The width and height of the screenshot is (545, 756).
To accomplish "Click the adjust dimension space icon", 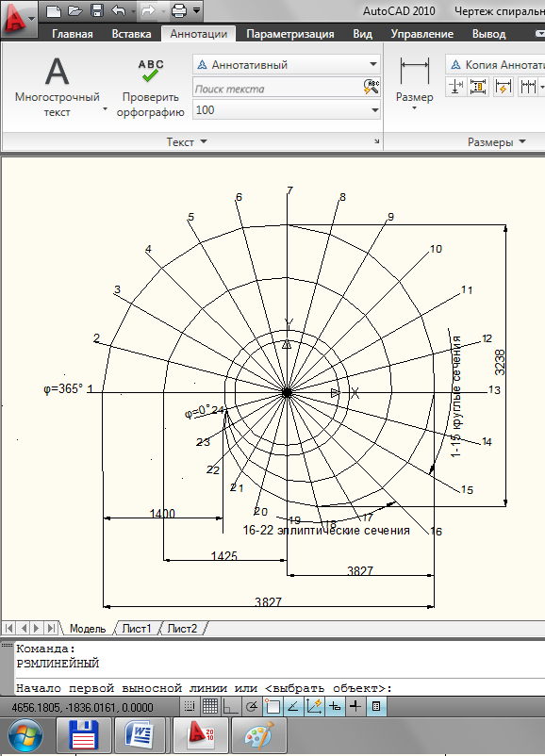I will [478, 87].
